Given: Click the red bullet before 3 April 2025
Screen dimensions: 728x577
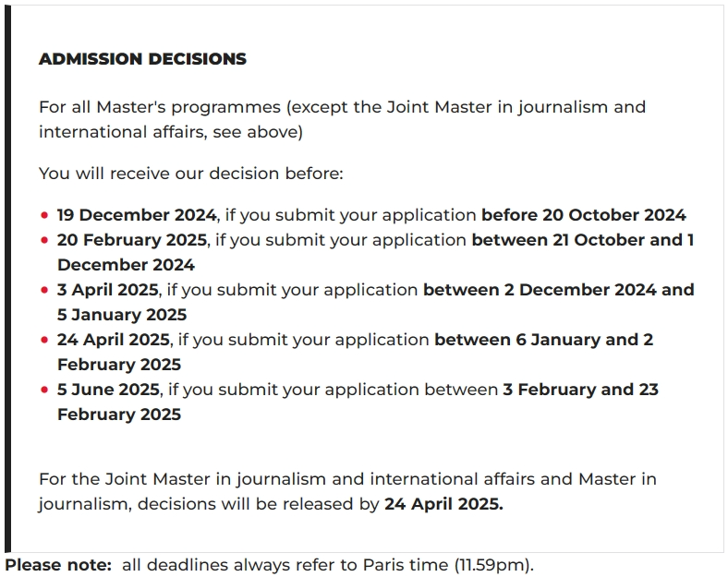Looking at the screenshot, I should pos(44,290).
